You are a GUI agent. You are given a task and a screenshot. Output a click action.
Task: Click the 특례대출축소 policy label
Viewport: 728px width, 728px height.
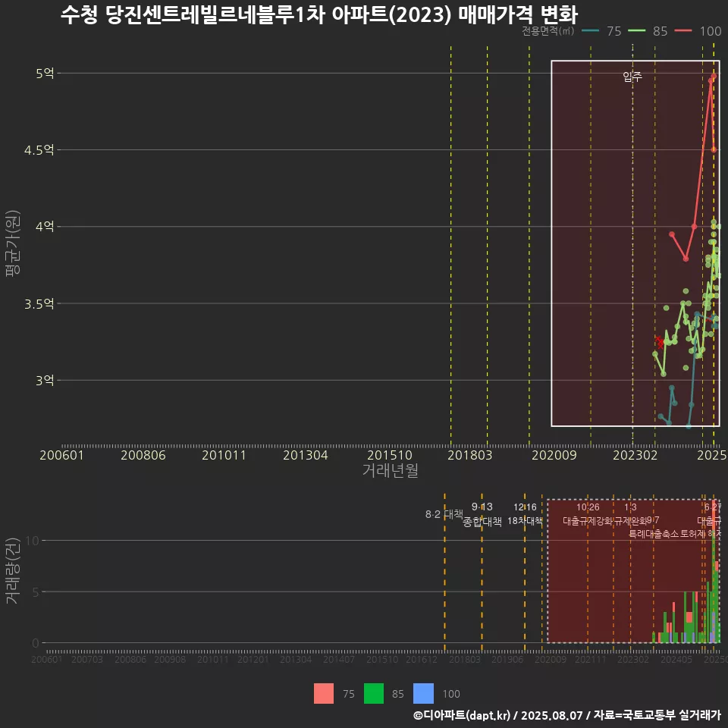pos(654,534)
